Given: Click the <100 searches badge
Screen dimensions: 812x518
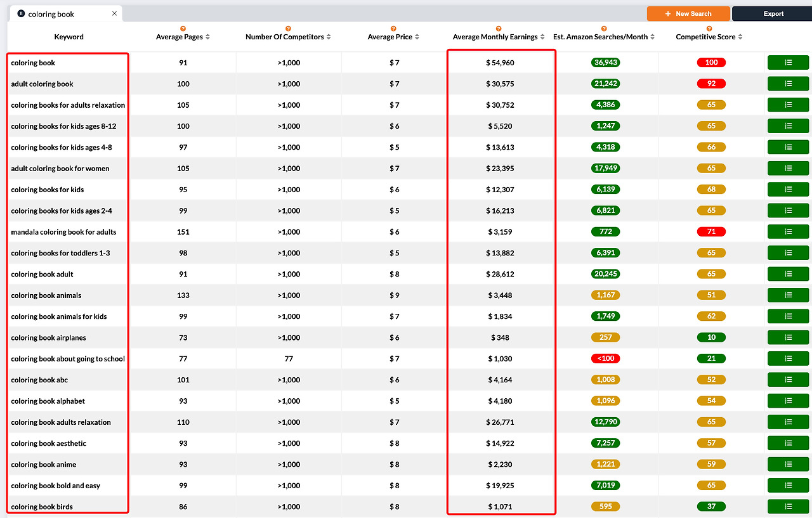Looking at the screenshot, I should [606, 359].
